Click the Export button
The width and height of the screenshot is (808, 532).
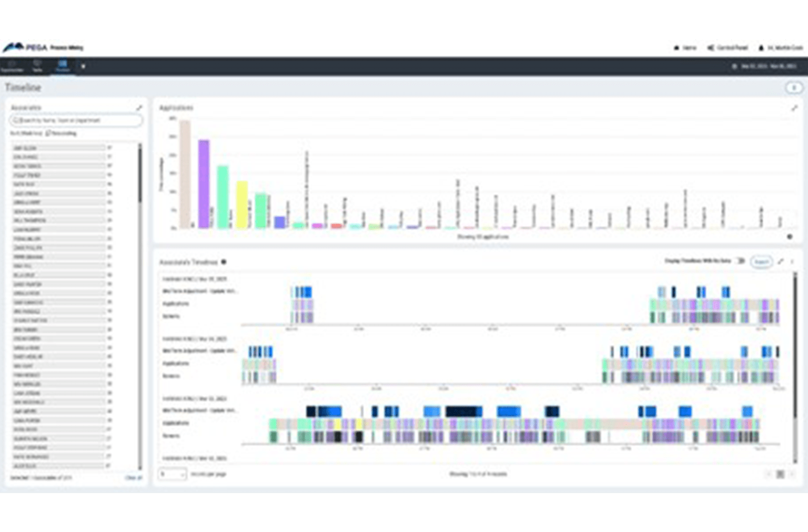761,262
